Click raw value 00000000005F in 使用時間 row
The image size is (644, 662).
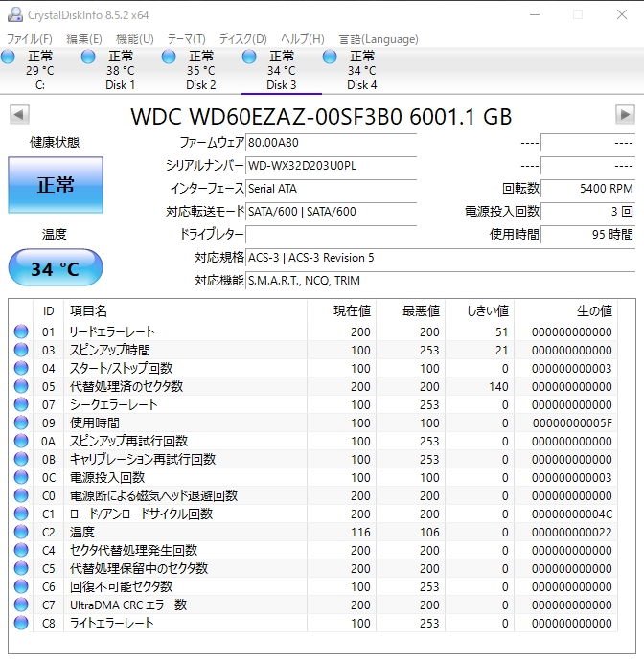click(572, 422)
